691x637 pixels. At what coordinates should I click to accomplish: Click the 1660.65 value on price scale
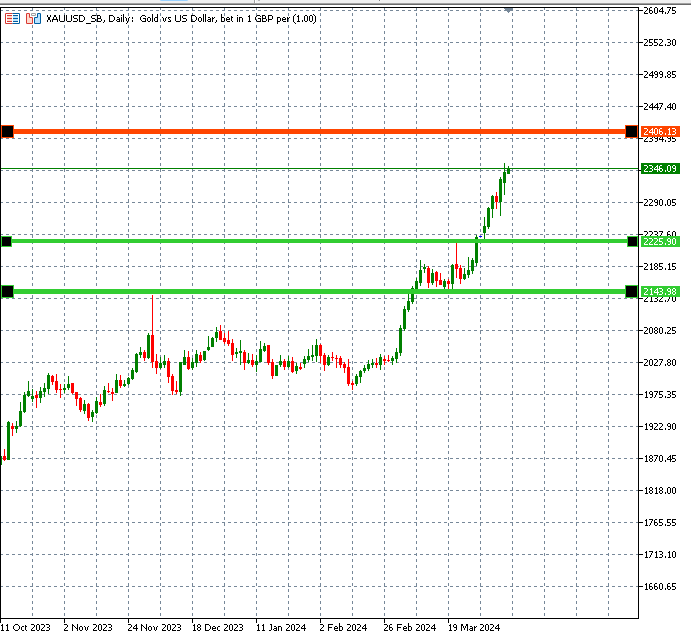click(662, 587)
